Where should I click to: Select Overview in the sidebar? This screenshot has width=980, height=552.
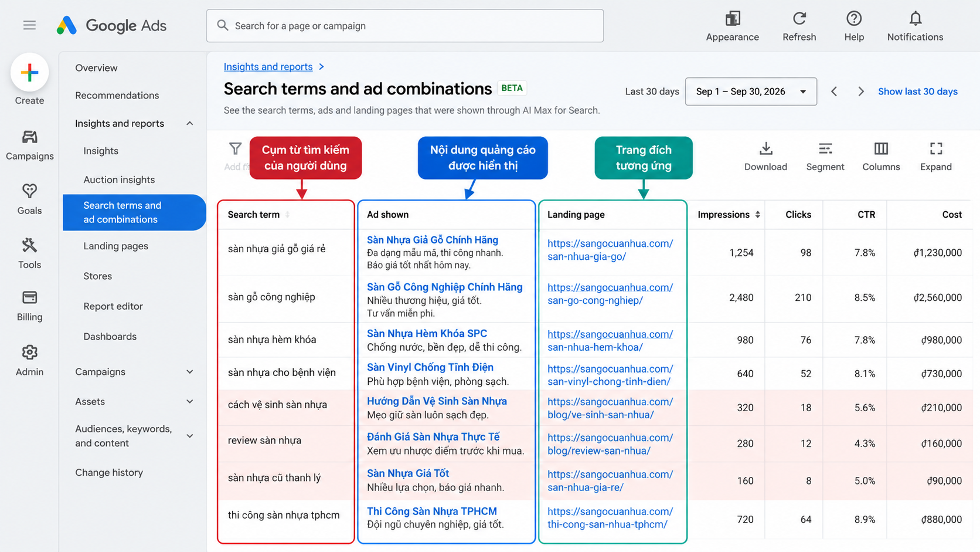pos(96,67)
